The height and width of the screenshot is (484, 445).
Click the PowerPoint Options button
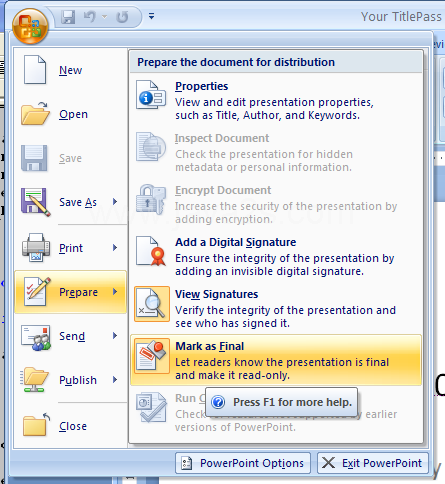tap(243, 463)
